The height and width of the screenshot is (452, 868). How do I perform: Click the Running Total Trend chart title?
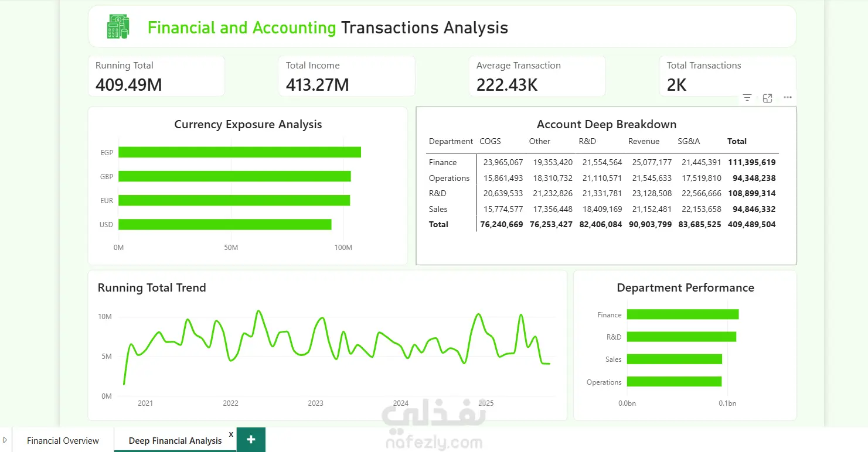pos(152,287)
